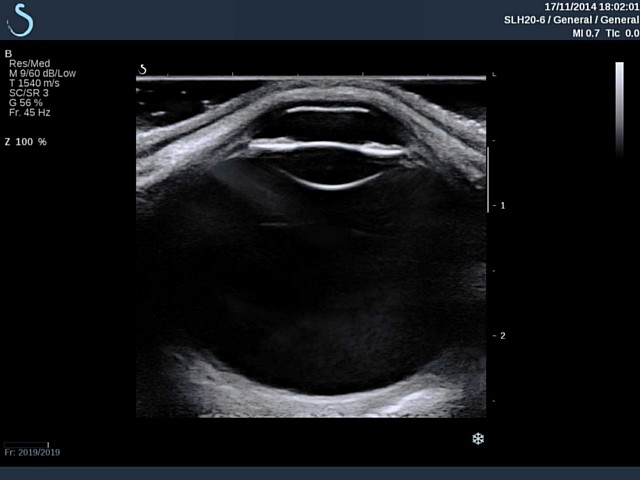640x480 pixels.
Task: Click the 'Fr. 45 Hz' frame rate text
Action: pyautogui.click(x=29, y=113)
